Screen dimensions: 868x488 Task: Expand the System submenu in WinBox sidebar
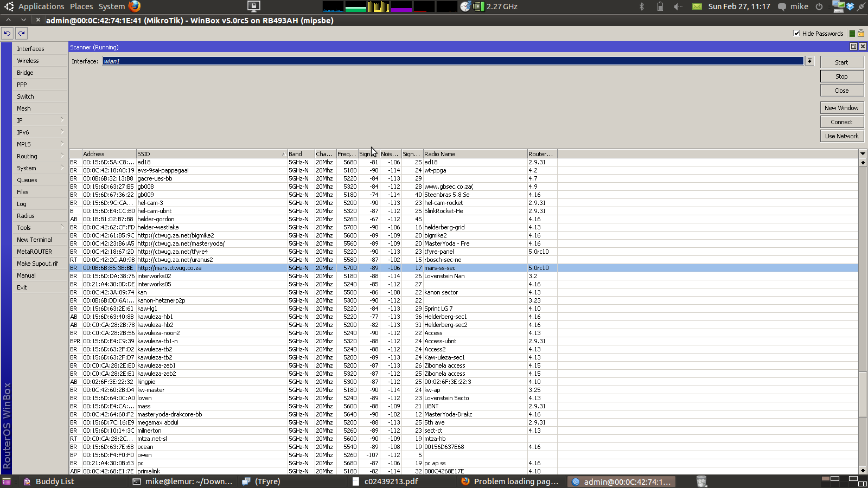[x=62, y=168]
